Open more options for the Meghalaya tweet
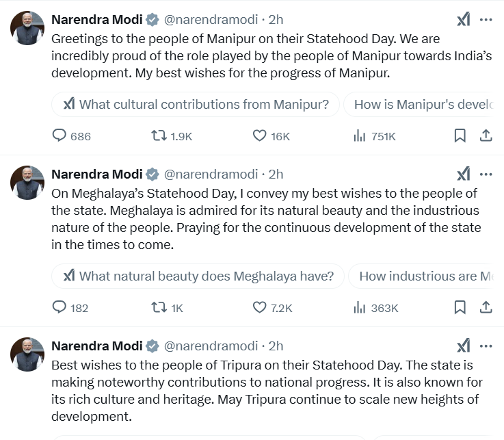The width and height of the screenshot is (504, 440). click(486, 174)
